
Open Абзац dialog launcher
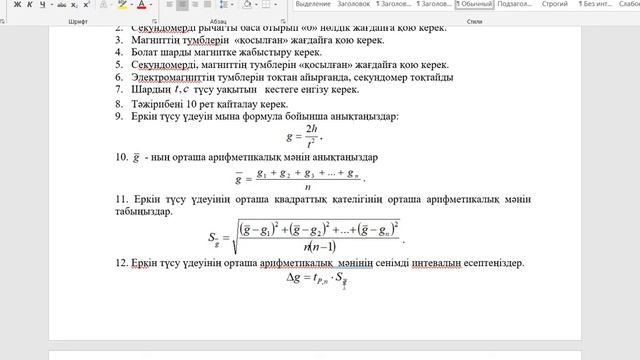coord(283,21)
